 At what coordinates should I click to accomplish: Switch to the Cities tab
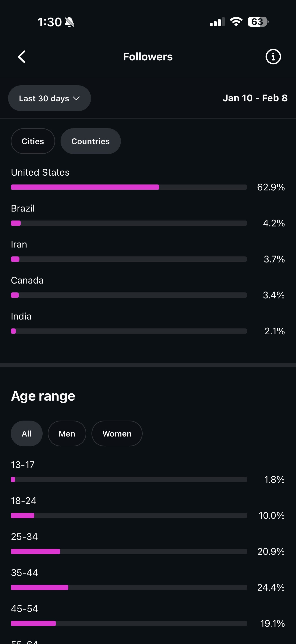[33, 141]
